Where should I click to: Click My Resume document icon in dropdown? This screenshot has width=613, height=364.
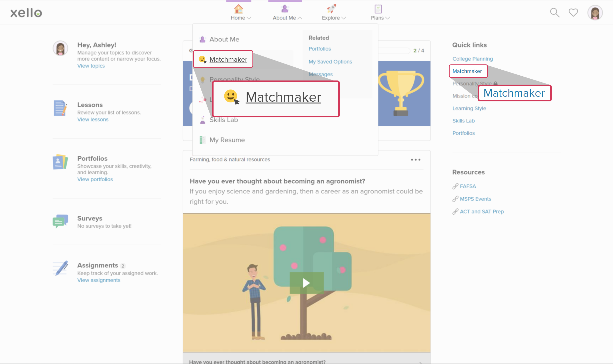click(x=203, y=140)
